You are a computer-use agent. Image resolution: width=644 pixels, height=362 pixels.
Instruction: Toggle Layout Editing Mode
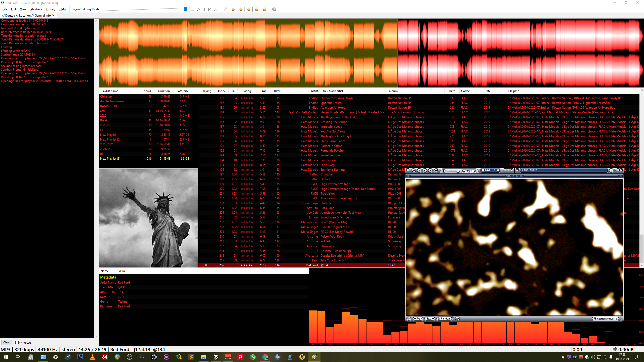tap(86, 9)
